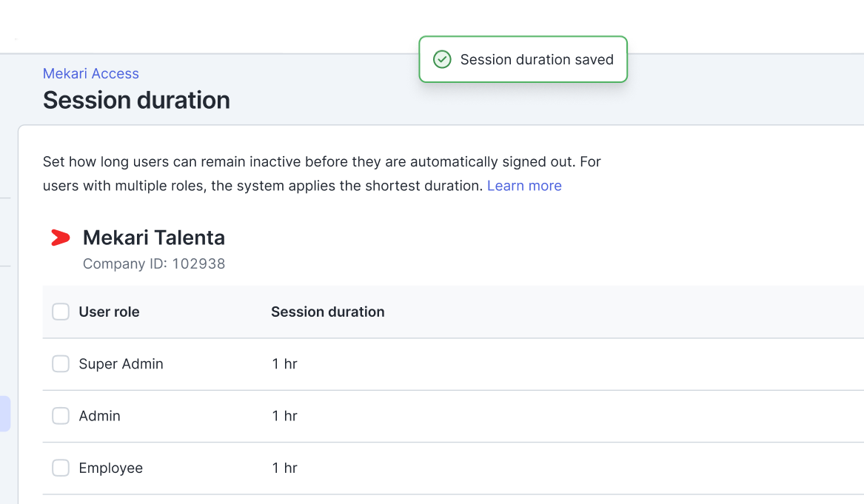Check the Super Admin row checkbox
The height and width of the screenshot is (504, 864).
[61, 364]
